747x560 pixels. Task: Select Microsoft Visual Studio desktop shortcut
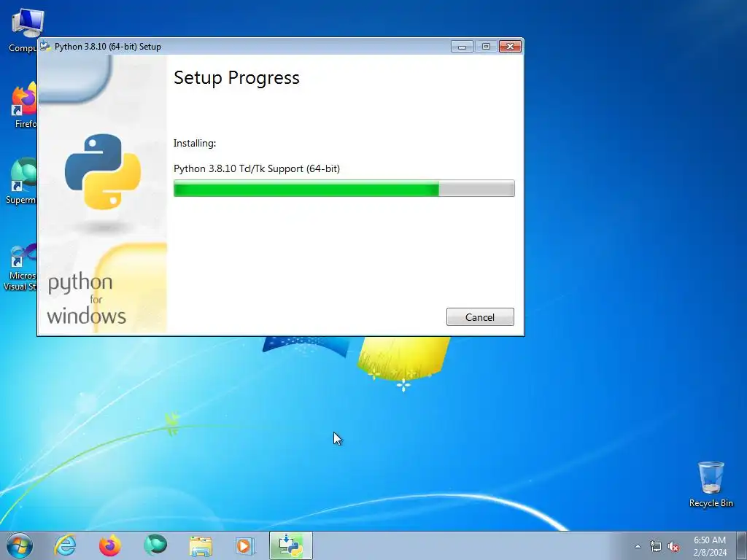tap(20, 267)
